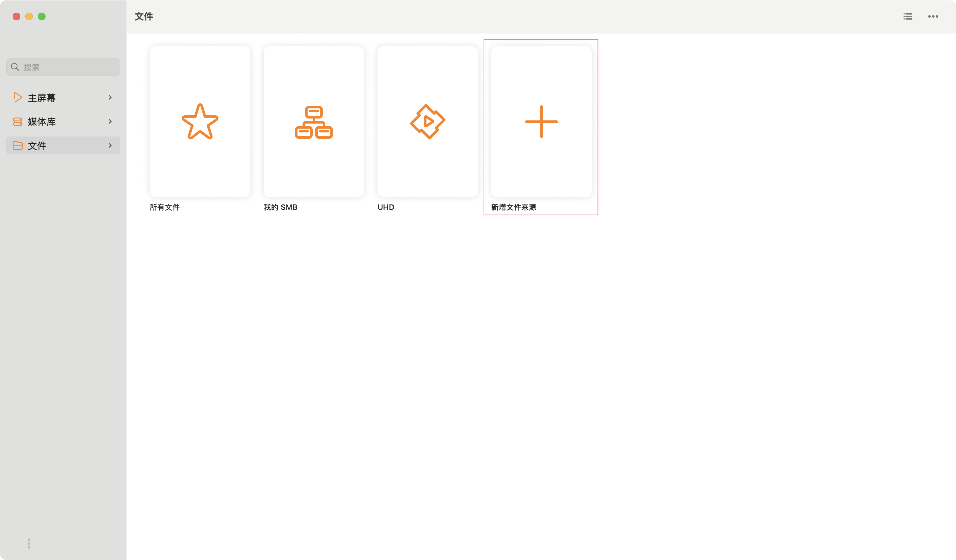The width and height of the screenshot is (956, 560).
Task: Click the 新增文件来源 label
Action: (x=513, y=207)
